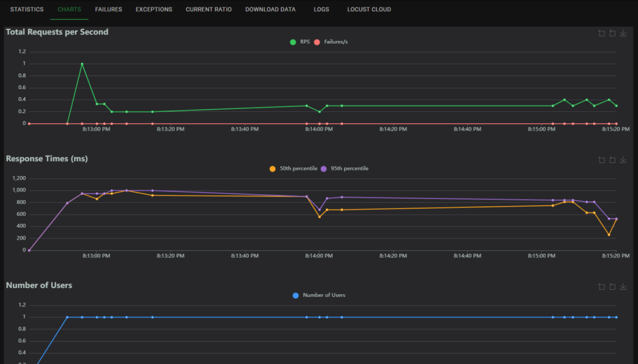Viewport: 638px width, 364px height.
Task: Download Response Times chart as image
Action: (623, 160)
